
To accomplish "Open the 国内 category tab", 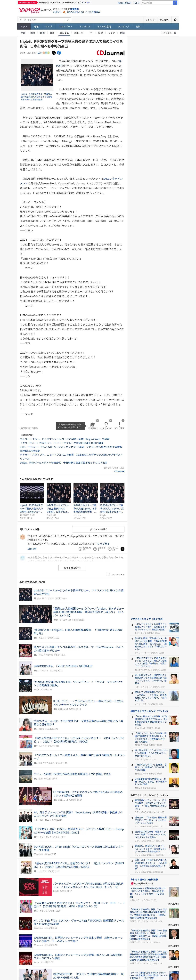I will (x=33, y=33).
